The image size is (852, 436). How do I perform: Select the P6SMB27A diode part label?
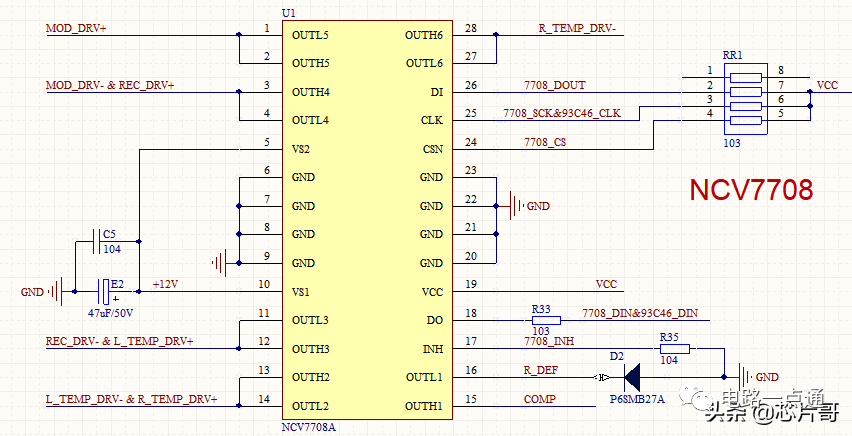coord(637,399)
